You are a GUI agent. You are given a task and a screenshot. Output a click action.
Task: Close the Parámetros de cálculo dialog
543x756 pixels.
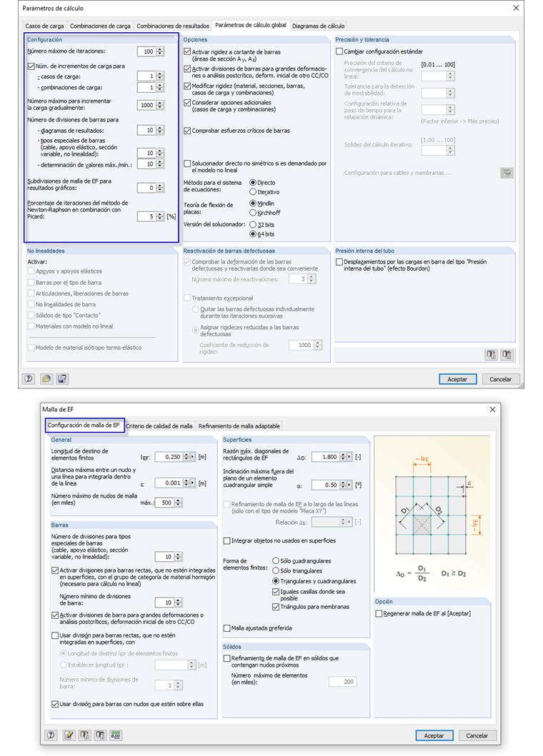516,8
